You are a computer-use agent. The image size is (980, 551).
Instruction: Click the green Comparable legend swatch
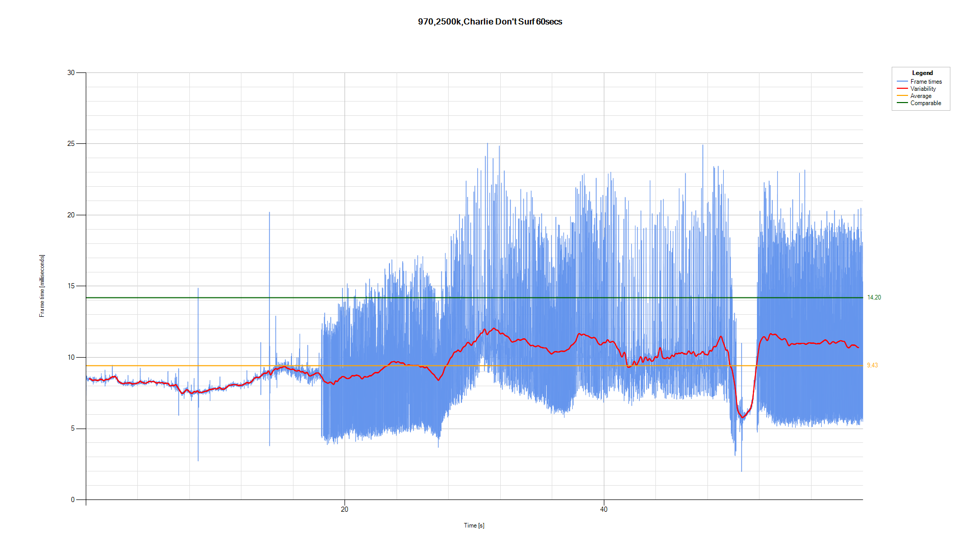(902, 103)
